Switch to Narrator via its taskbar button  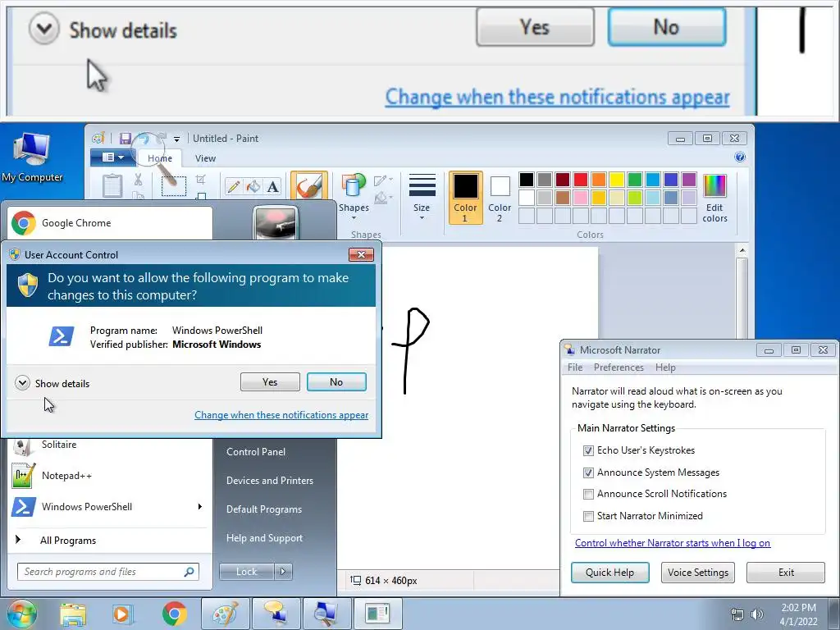click(x=276, y=614)
